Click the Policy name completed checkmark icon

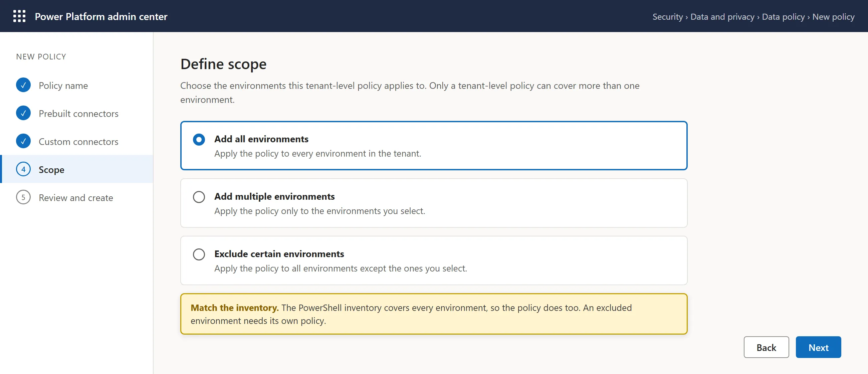point(23,85)
